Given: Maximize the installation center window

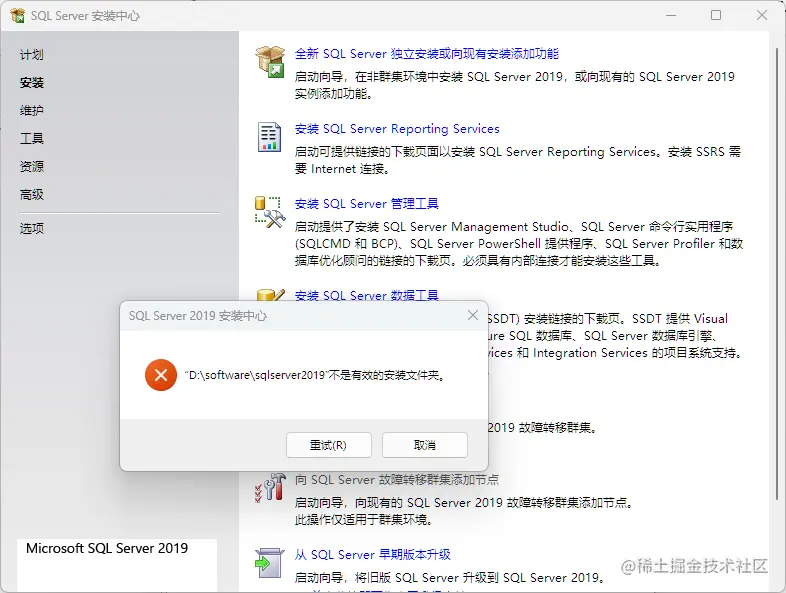Looking at the screenshot, I should pos(716,16).
